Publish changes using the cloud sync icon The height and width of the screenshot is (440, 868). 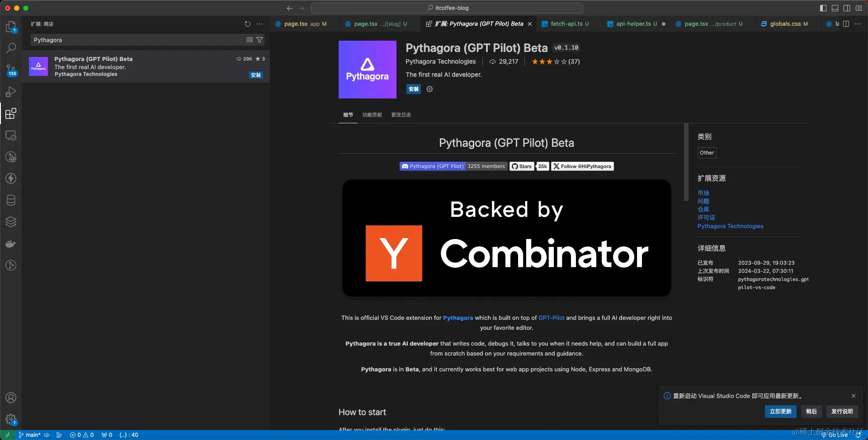click(47, 435)
